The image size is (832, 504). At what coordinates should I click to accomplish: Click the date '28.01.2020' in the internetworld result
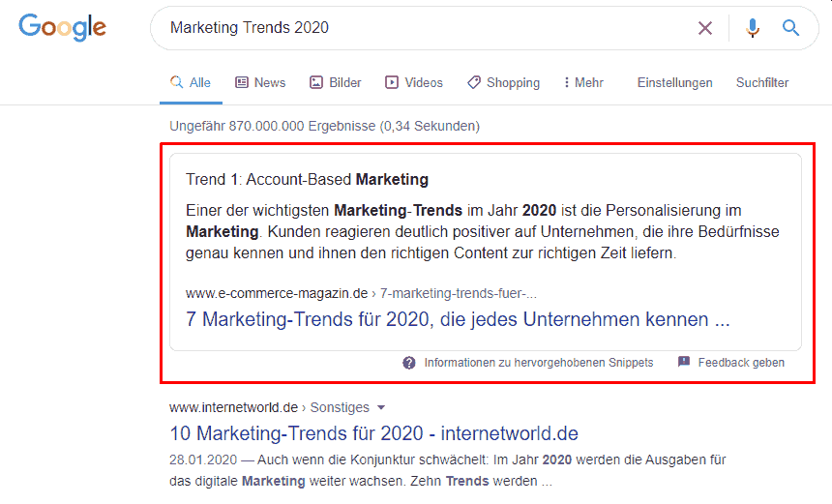(203, 460)
